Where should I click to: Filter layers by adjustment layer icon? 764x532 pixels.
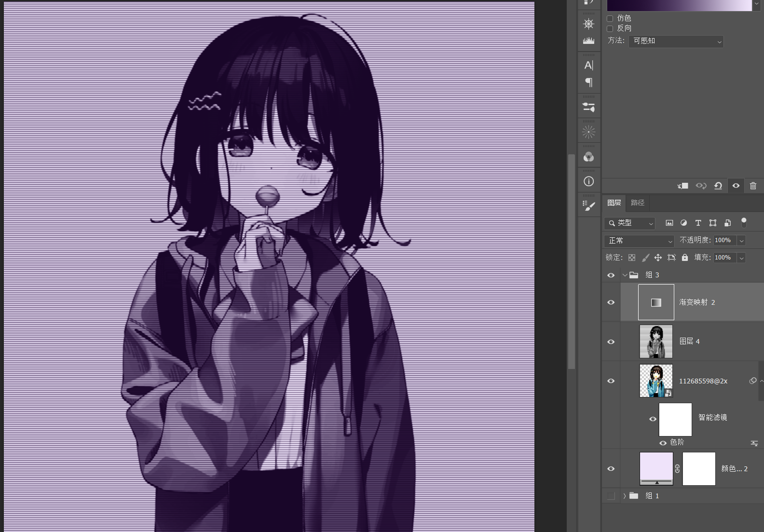coord(683,223)
